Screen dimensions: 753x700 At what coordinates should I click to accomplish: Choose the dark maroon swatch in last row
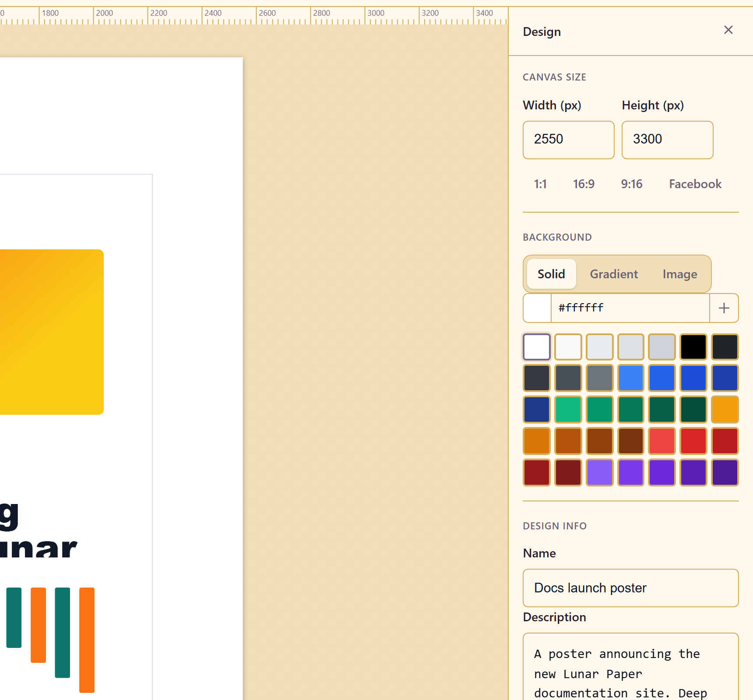tap(568, 472)
